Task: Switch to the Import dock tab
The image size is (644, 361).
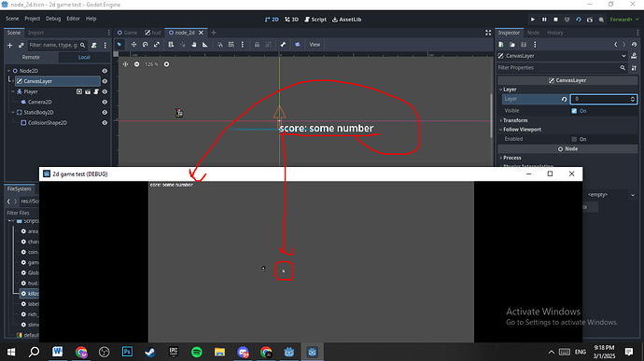Action: (x=35, y=33)
